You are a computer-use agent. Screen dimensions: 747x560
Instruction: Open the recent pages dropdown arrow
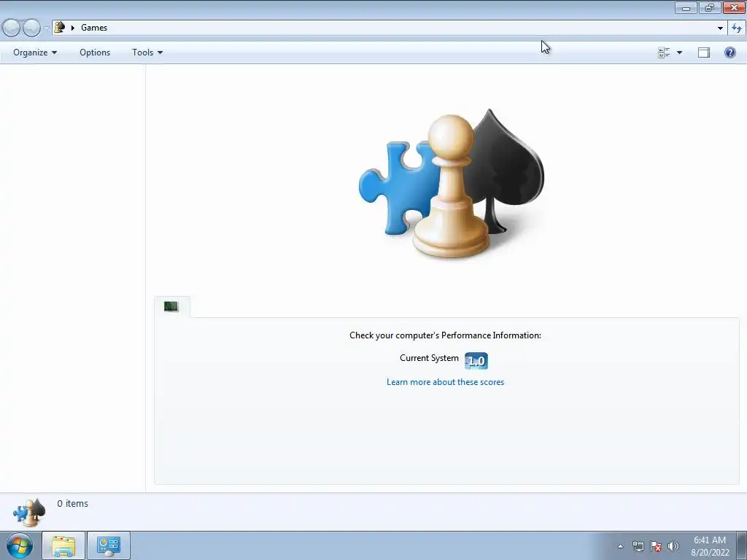46,28
